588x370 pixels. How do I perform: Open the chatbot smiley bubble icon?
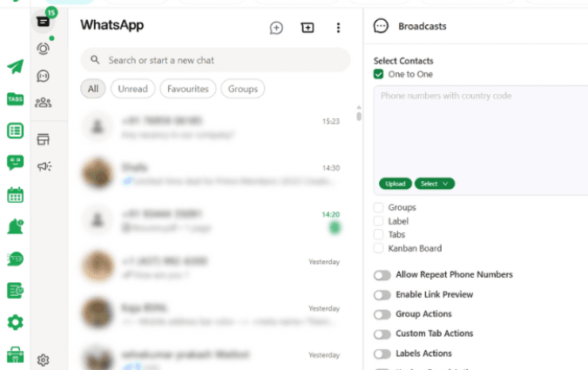pos(16,163)
